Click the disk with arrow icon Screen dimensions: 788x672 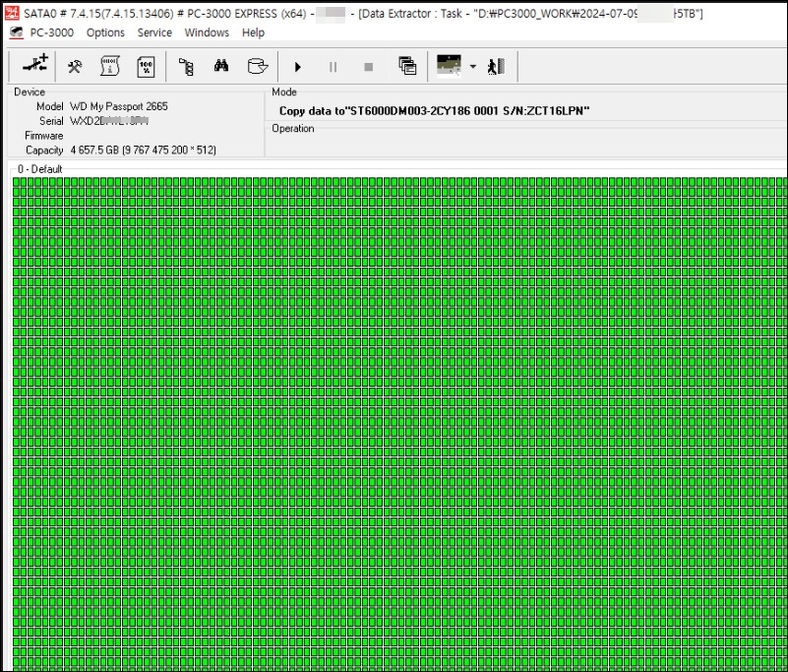[x=258, y=66]
